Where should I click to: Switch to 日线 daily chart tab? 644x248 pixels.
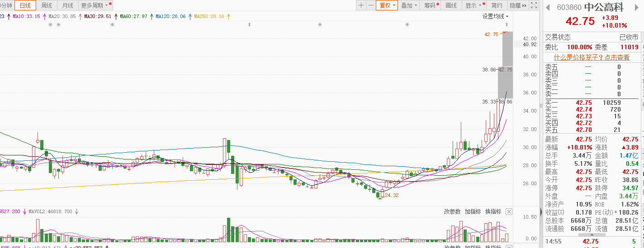point(25,5)
